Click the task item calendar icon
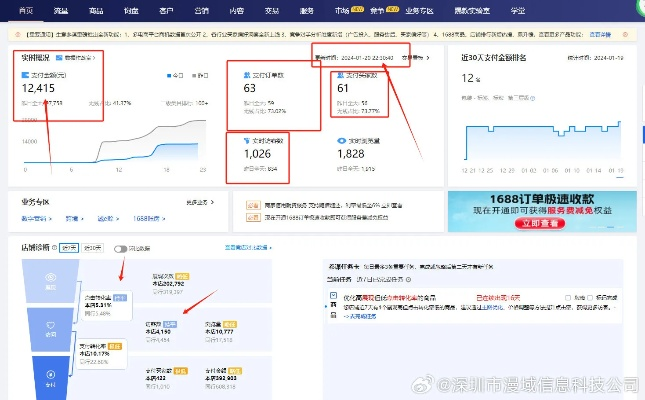 (333, 295)
